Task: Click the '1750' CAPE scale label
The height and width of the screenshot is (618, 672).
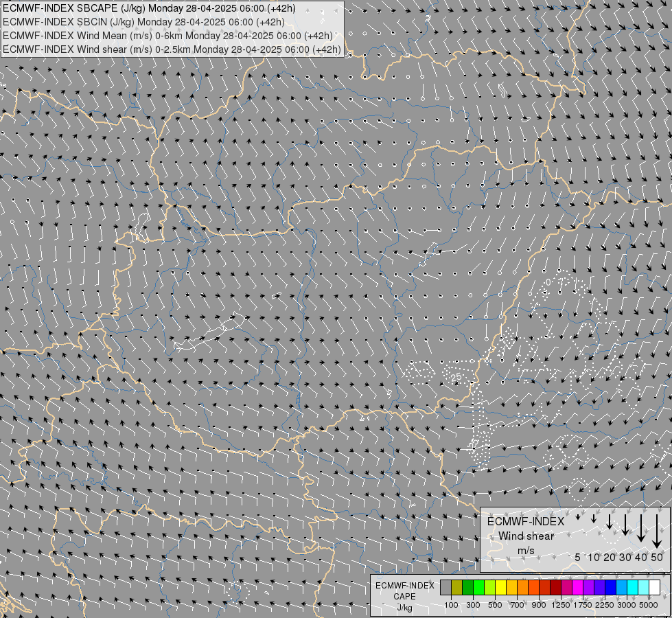Action: point(583,605)
